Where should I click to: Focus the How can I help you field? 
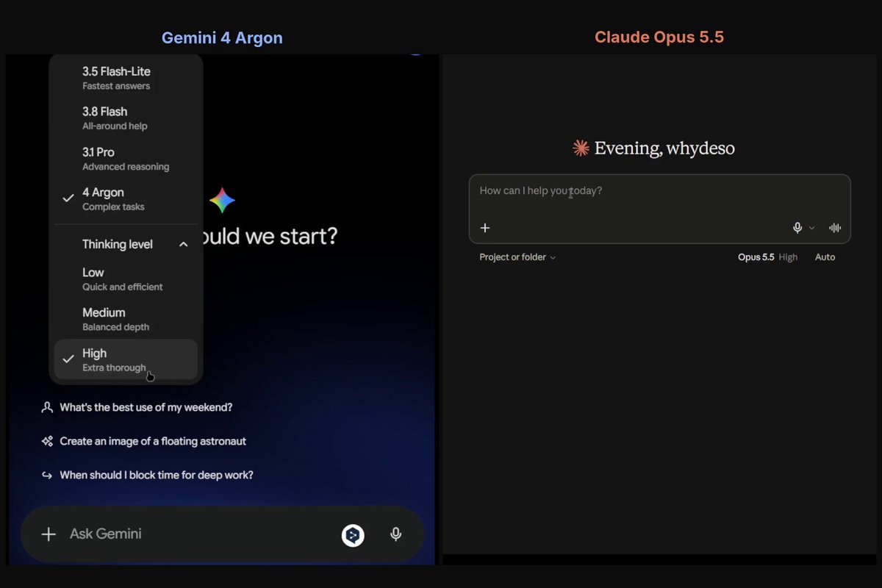(x=659, y=191)
